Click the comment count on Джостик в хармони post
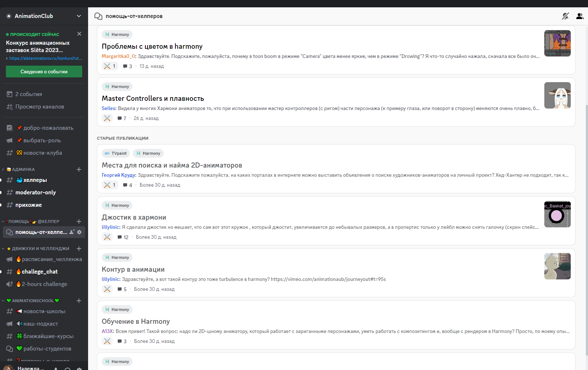 (x=123, y=237)
